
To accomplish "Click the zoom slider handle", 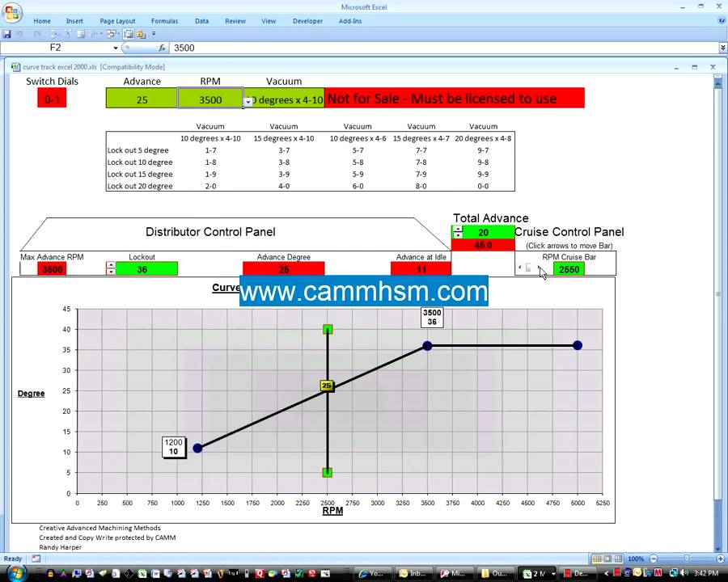I will 687,559.
